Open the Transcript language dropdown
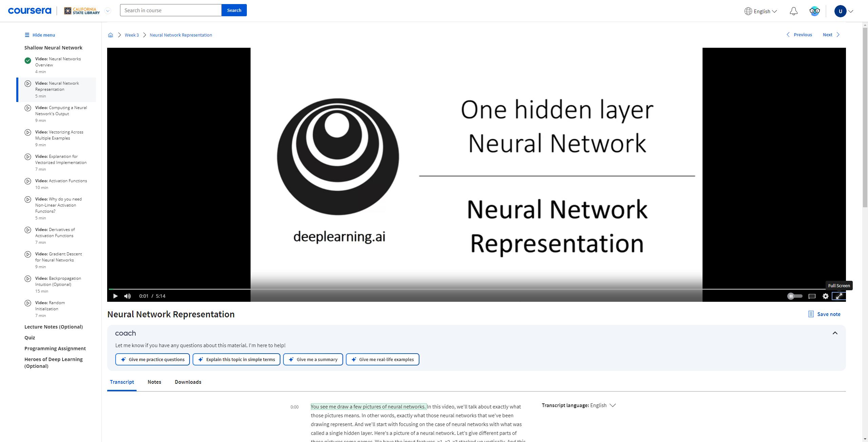This screenshot has height=442, width=868. coord(606,405)
